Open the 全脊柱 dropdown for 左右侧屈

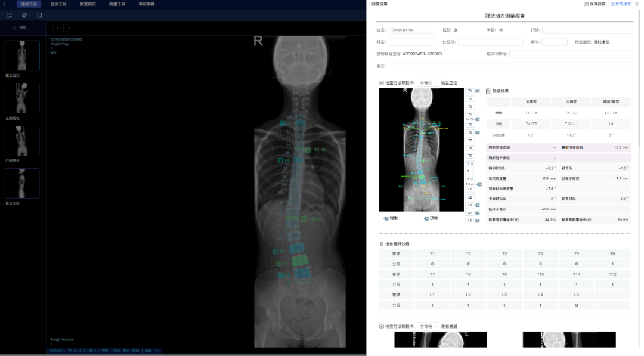click(428, 326)
